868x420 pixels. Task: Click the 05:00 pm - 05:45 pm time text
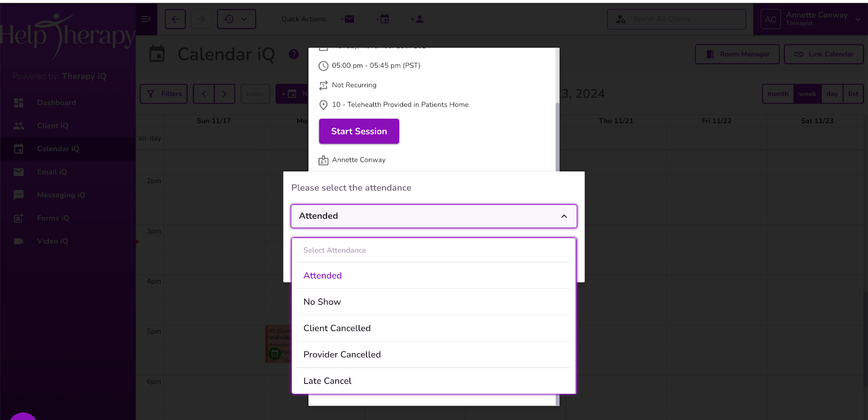(x=376, y=66)
